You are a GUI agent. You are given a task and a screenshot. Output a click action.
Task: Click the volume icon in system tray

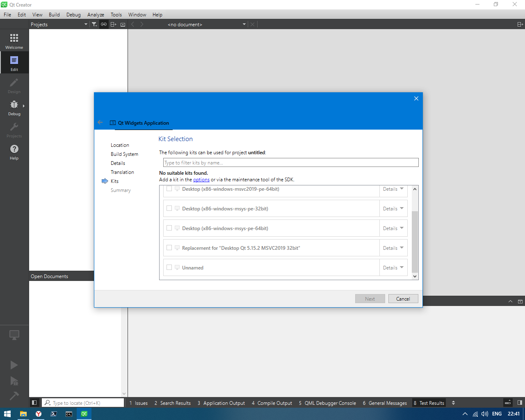click(x=485, y=414)
